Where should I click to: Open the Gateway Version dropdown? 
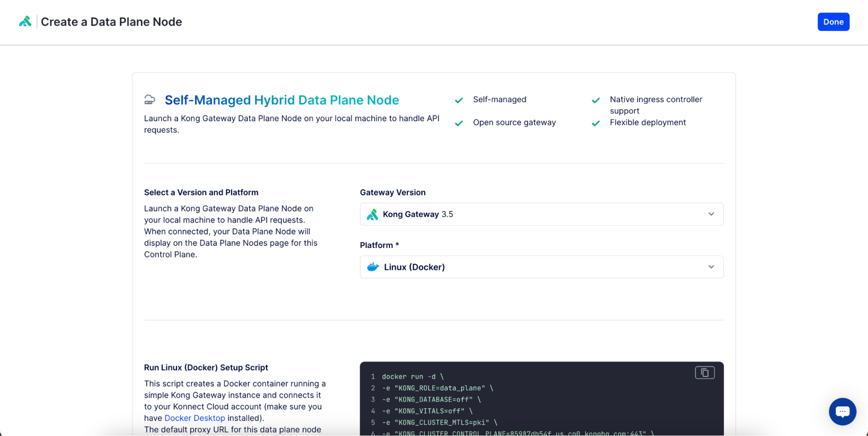pos(541,214)
